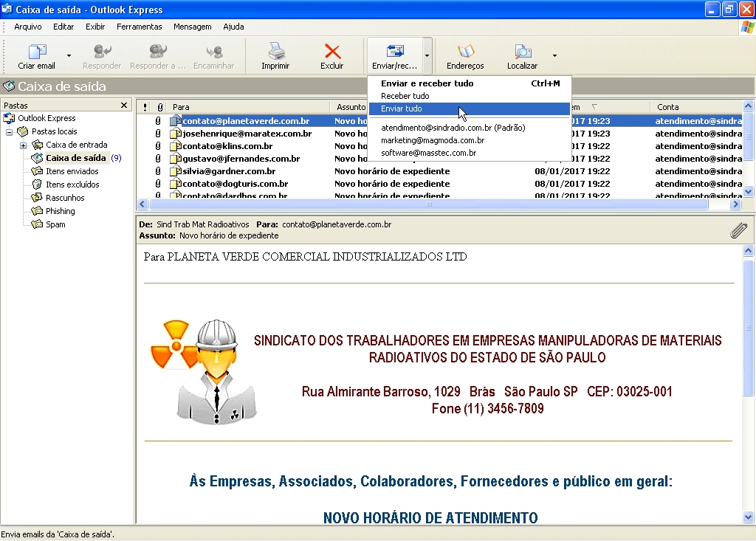This screenshot has width=756, height=541.
Task: Open the Ferramentas menu
Action: [140, 27]
